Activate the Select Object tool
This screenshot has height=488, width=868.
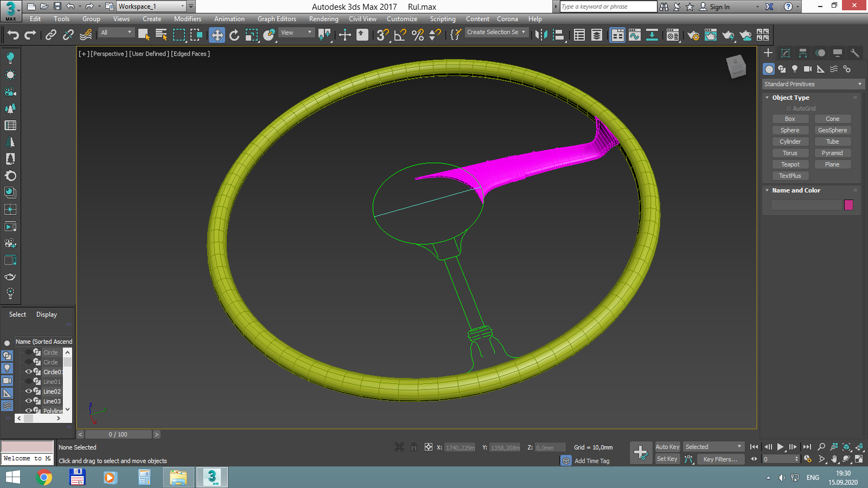pyautogui.click(x=144, y=35)
